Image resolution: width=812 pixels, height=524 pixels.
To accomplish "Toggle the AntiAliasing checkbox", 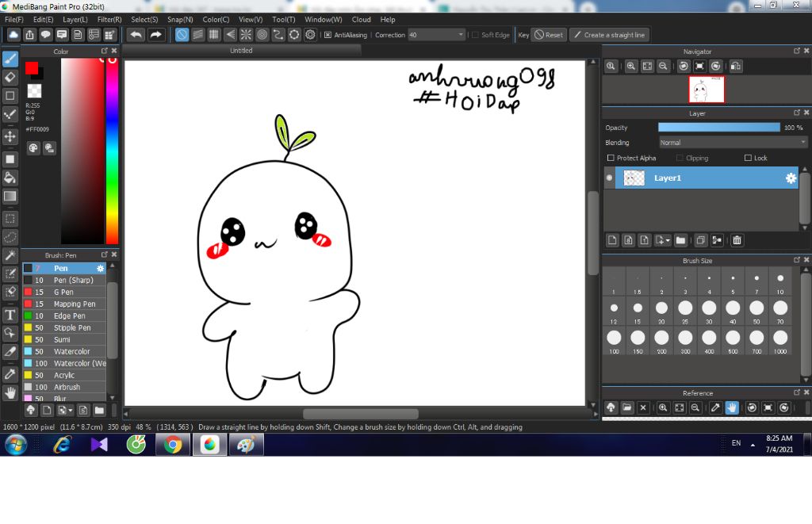I will [x=327, y=35].
